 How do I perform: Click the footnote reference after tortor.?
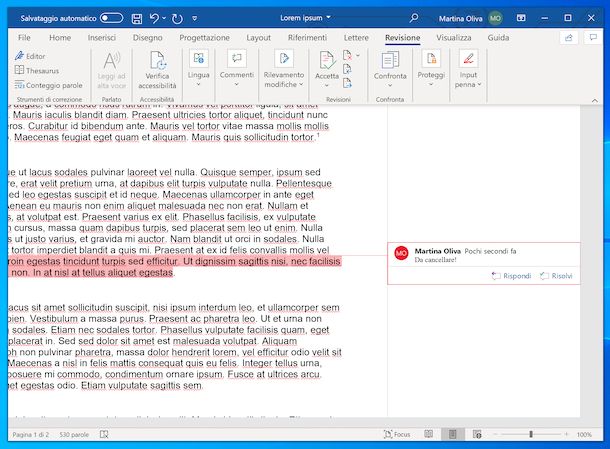coord(318,135)
